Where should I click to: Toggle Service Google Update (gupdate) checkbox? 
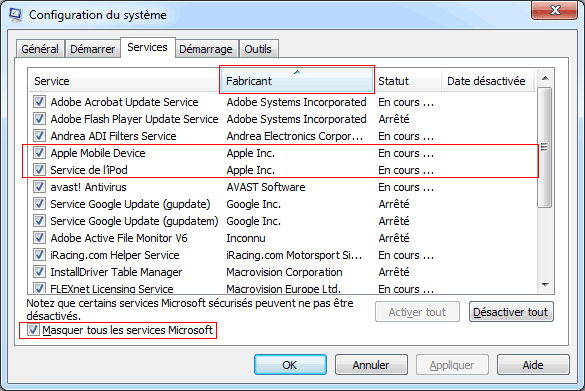click(x=39, y=204)
